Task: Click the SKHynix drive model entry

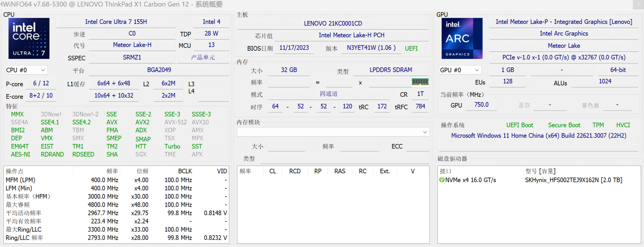Action: point(573,180)
